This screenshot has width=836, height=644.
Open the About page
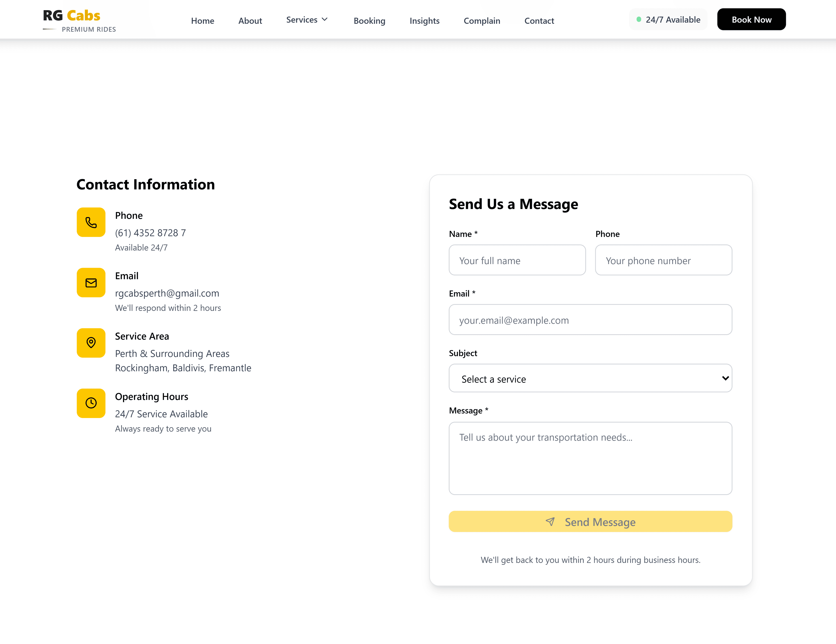click(x=250, y=21)
